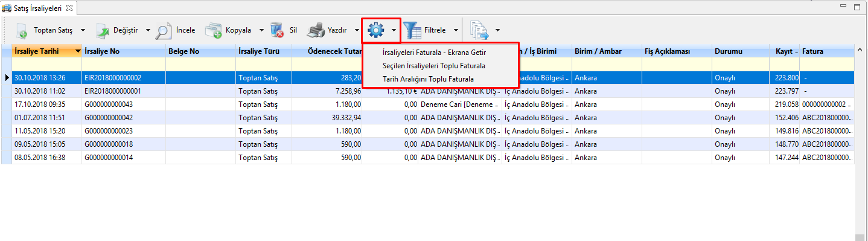Choose Tarih Aralığını Toplu Faturala
The height and width of the screenshot is (241, 868).
pos(428,79)
